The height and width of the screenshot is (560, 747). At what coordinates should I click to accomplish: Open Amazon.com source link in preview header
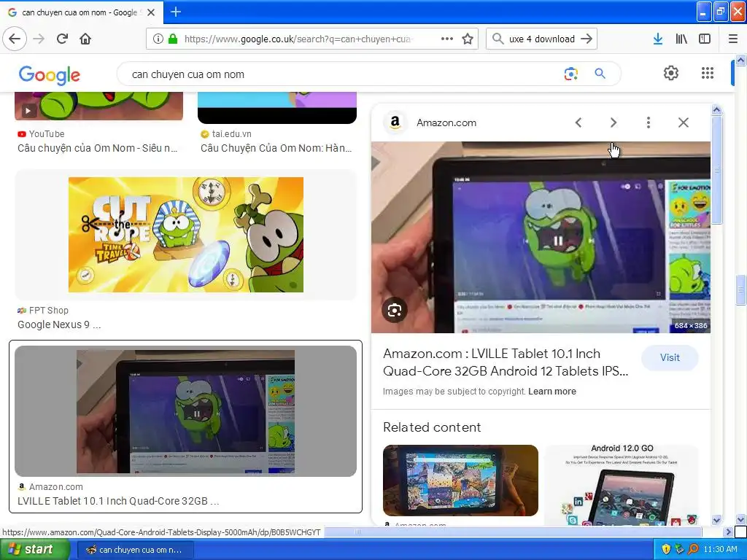446,122
